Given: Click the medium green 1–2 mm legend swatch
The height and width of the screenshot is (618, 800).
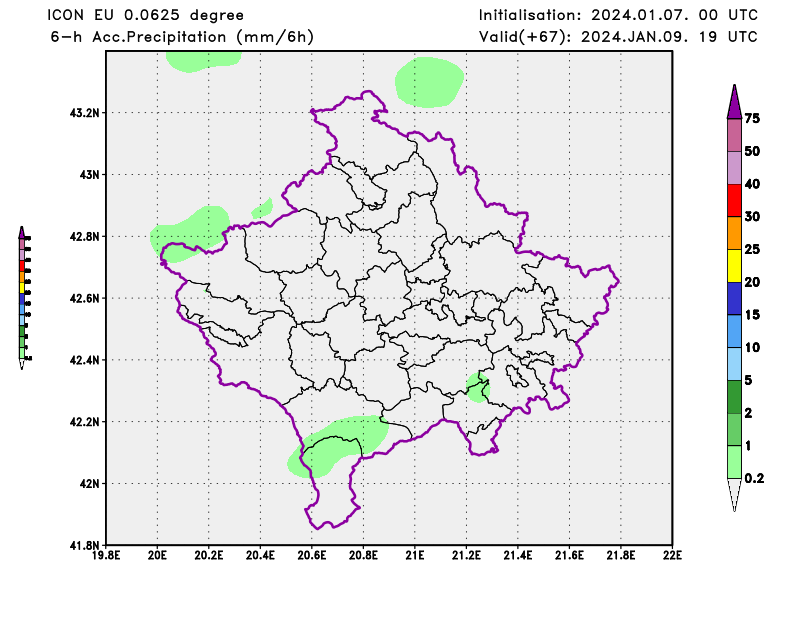Looking at the screenshot, I should coord(734,429).
